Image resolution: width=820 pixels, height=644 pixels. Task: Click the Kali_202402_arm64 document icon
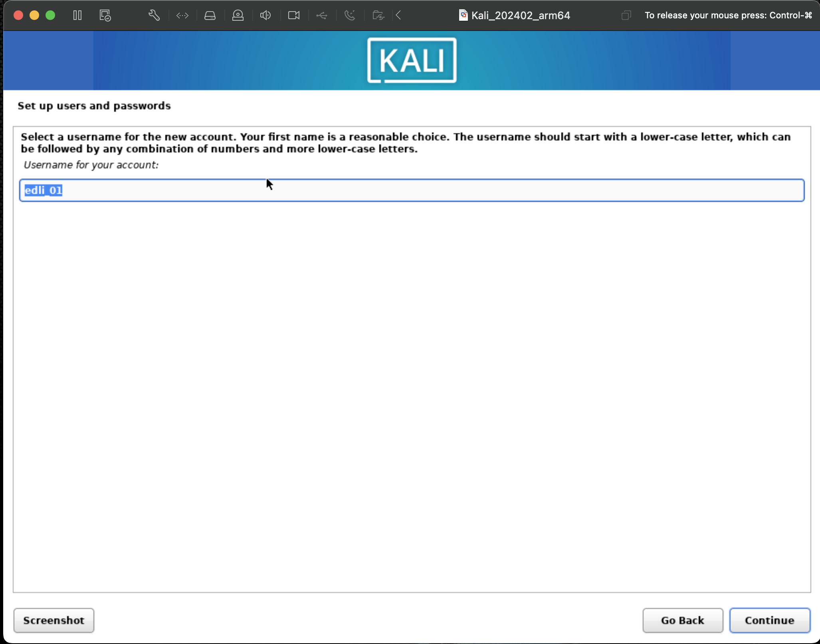(463, 16)
